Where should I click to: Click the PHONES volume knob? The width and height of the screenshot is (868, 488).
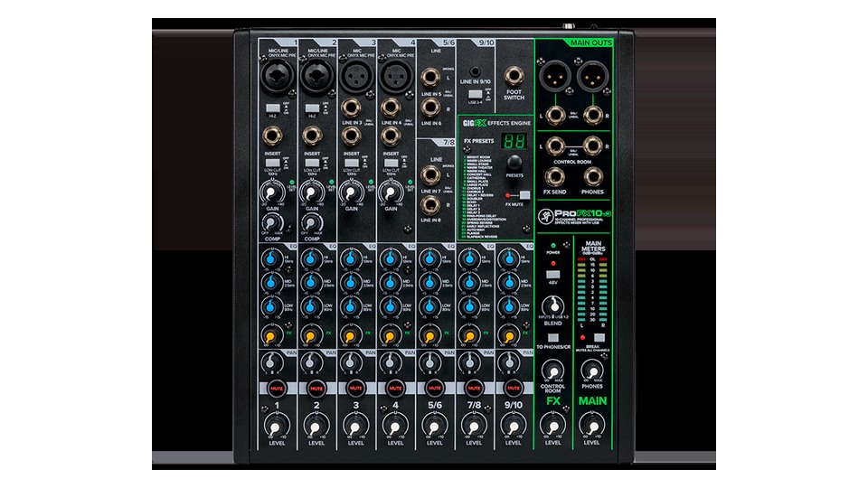pos(591,370)
